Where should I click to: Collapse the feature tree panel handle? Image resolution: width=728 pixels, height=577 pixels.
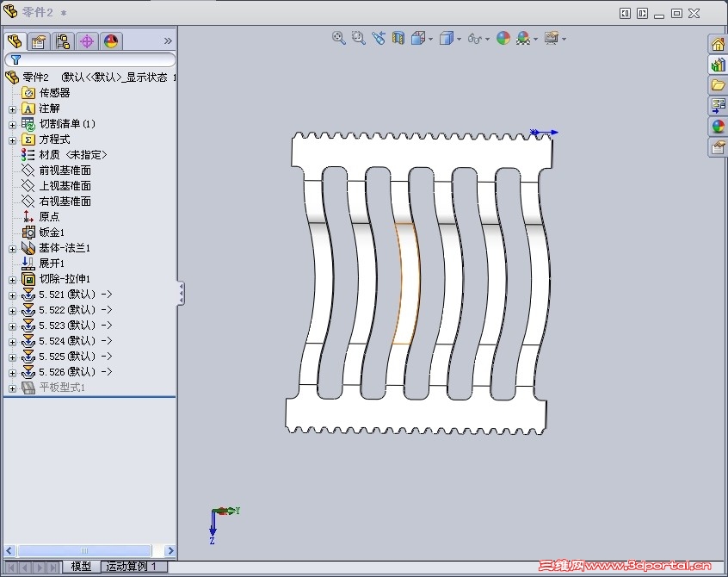181,294
